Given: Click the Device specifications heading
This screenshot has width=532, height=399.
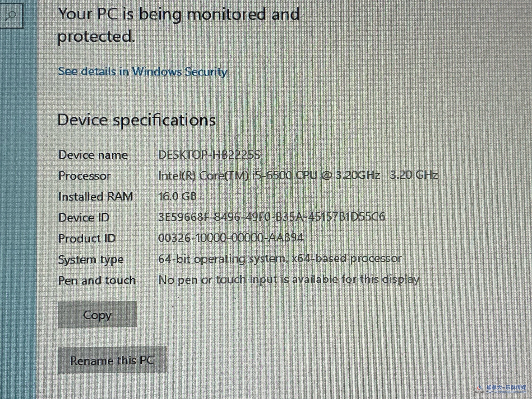Looking at the screenshot, I should (x=136, y=120).
